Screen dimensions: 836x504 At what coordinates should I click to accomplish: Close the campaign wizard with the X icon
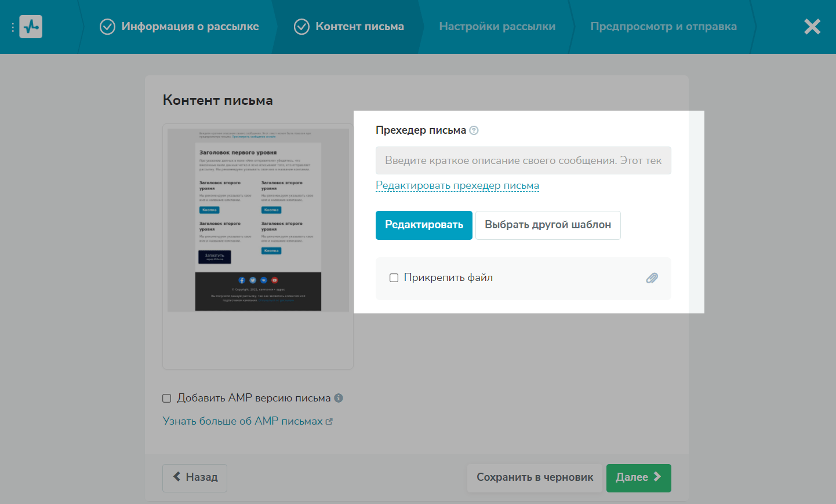[x=812, y=27]
